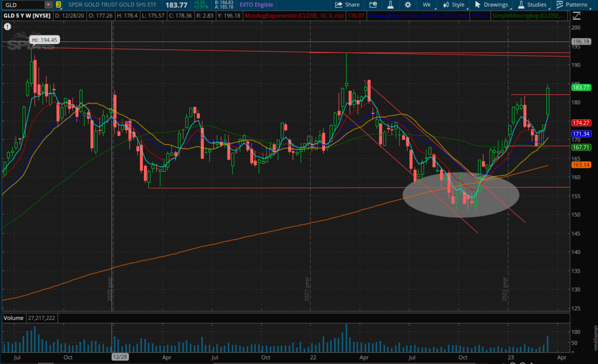Click the icon right of Share
The image size is (598, 364).
373,5
